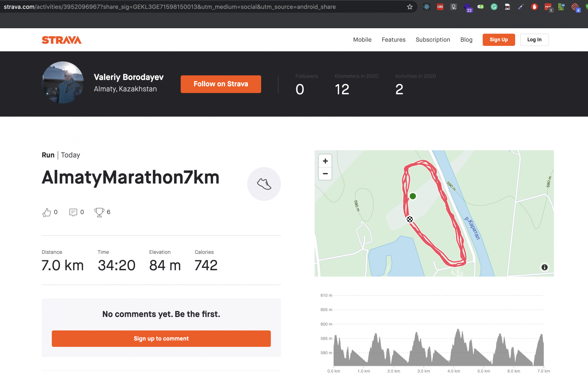Click the Grammarly extension icon
Image resolution: width=588 pixels, height=386 pixels.
pyautogui.click(x=494, y=7)
